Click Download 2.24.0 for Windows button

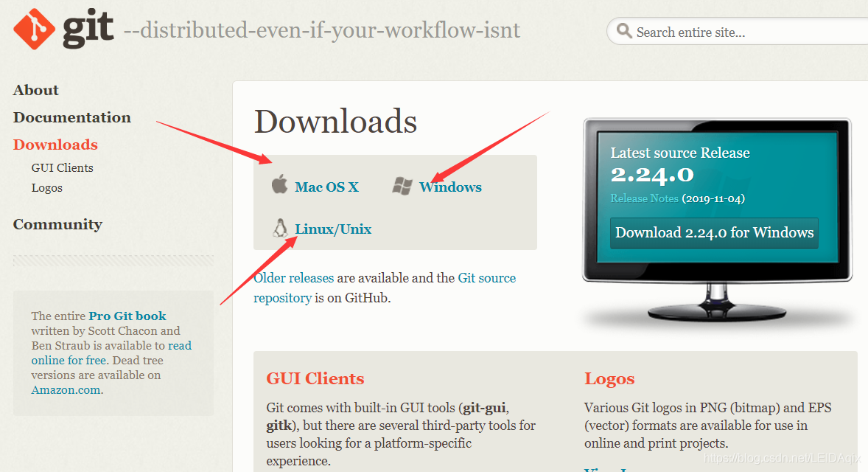point(714,232)
